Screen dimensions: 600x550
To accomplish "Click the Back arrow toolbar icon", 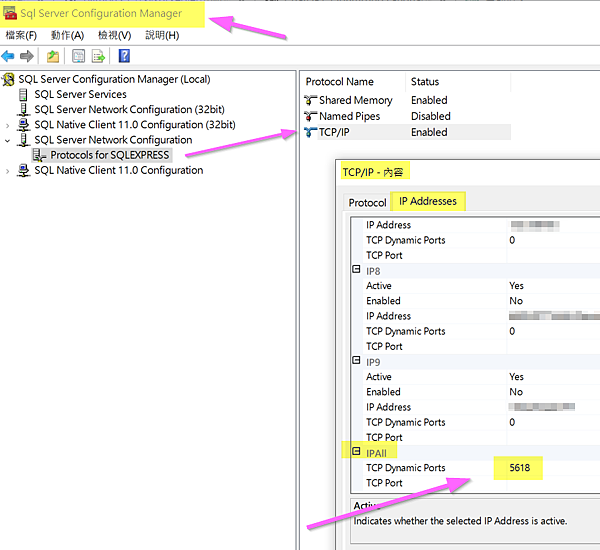I will tap(8, 56).
